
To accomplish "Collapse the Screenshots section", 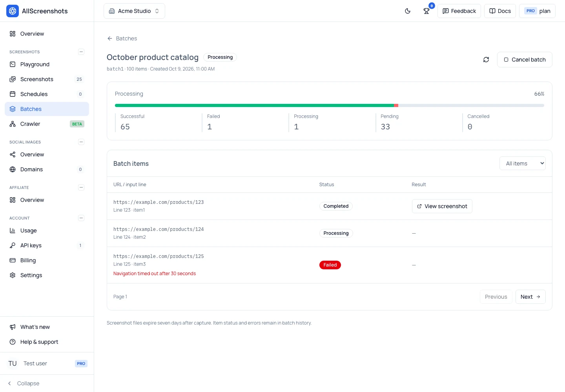I will tap(81, 52).
